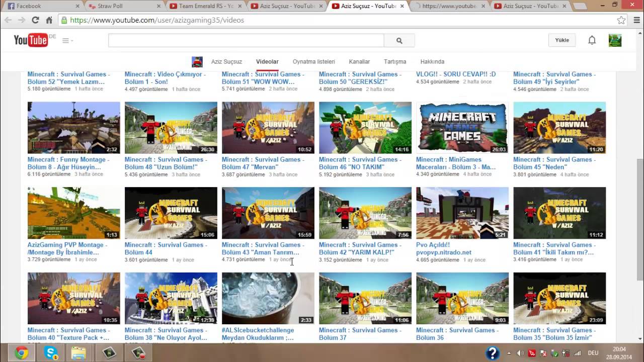The image size is (644, 362).
Task: Click the browser back arrow
Action: point(8,20)
